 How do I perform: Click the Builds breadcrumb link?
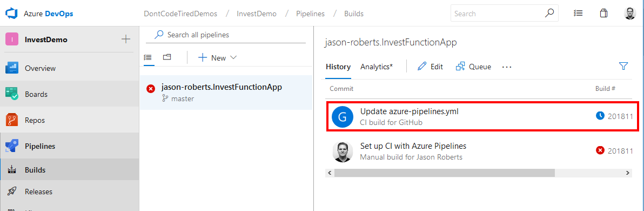coord(354,14)
